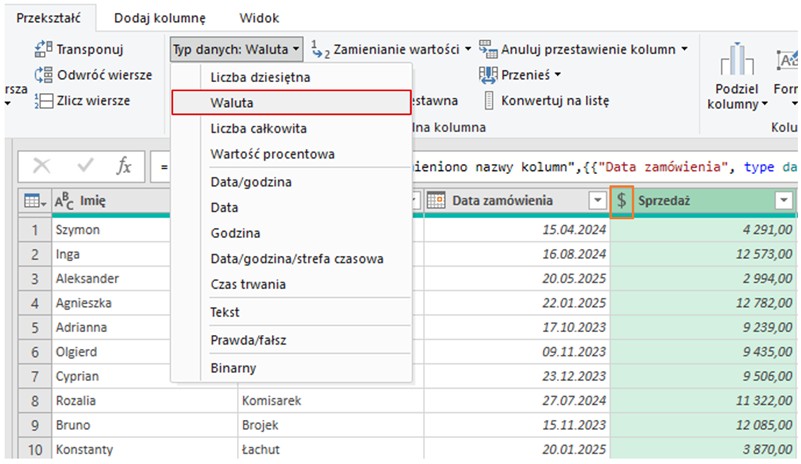Click the cell containing Olgierd

tap(111, 352)
